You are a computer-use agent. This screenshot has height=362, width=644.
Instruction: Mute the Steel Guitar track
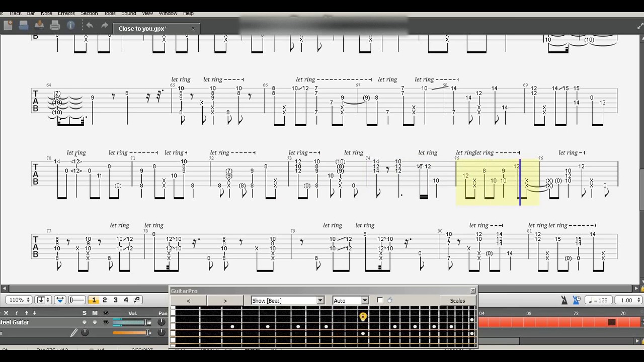95,322
